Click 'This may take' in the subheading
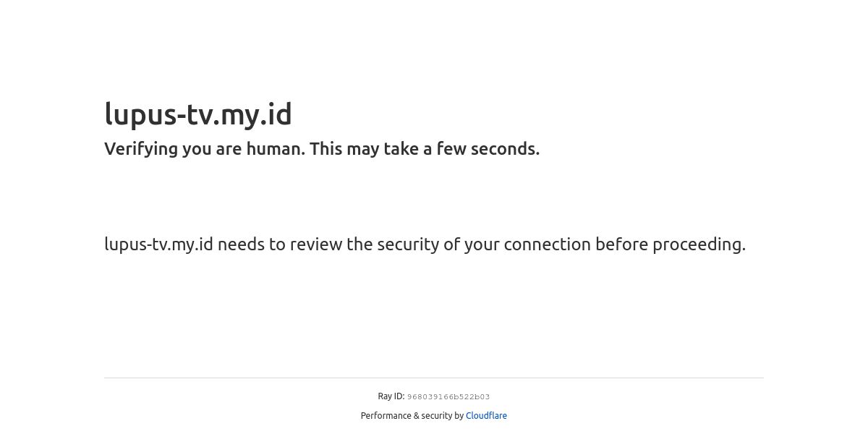The height and width of the screenshot is (434, 868). click(365, 149)
